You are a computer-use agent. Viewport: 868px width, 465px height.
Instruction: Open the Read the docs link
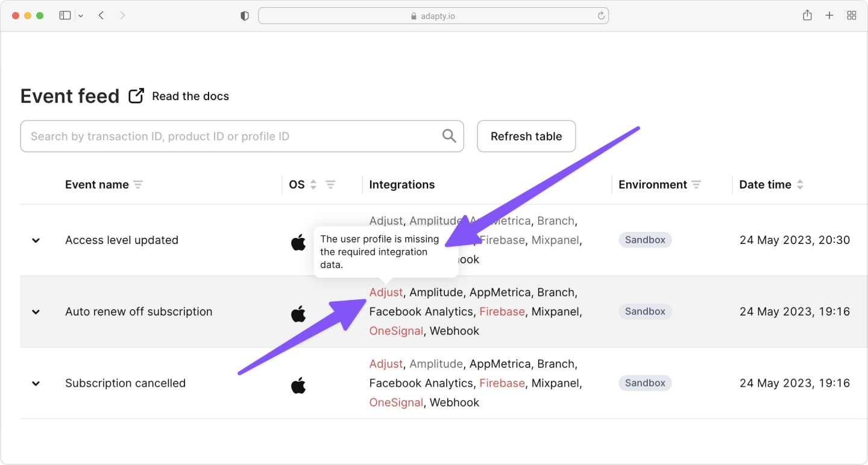tap(190, 96)
